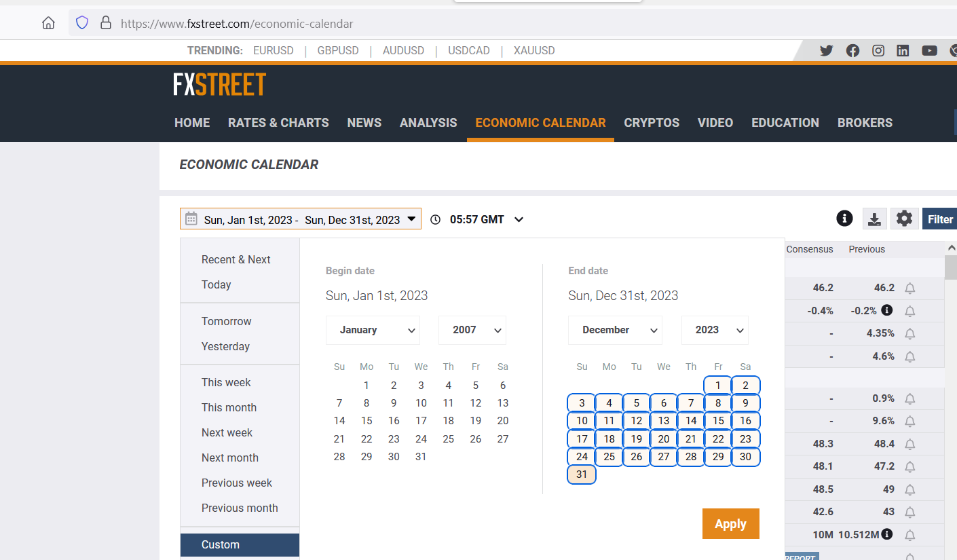Open the Instagram social icon
This screenshot has width=957, height=560.
(x=878, y=50)
